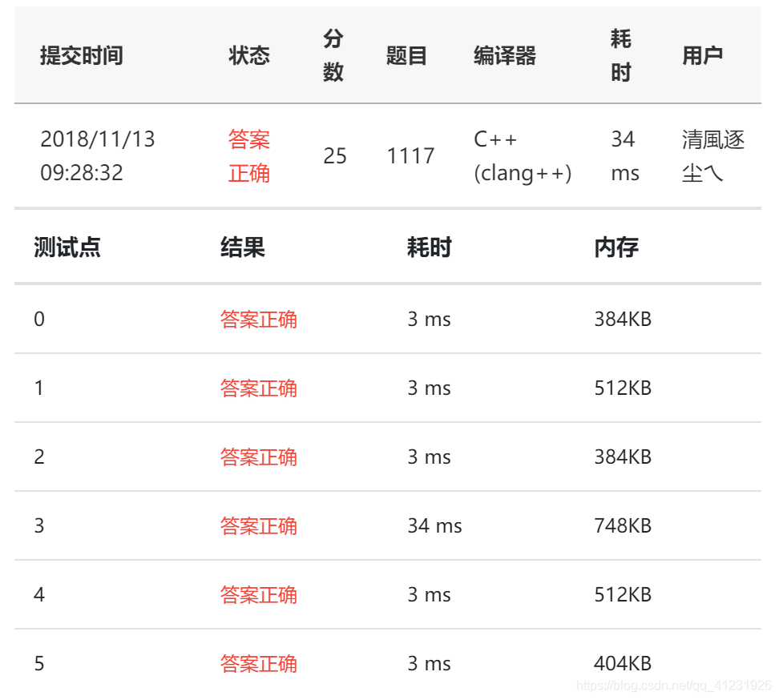Select memory 384KB for test point 2
Screen dimensions: 779x700
tap(623, 457)
